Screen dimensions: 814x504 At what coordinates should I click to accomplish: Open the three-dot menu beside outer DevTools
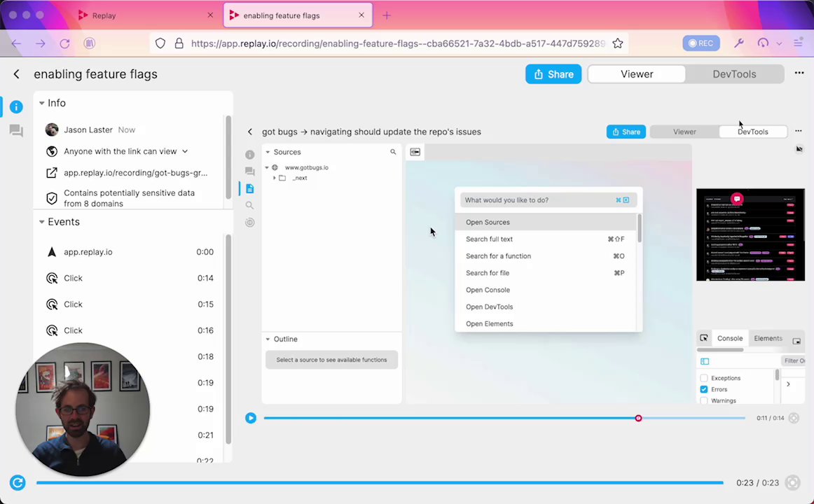point(799,73)
